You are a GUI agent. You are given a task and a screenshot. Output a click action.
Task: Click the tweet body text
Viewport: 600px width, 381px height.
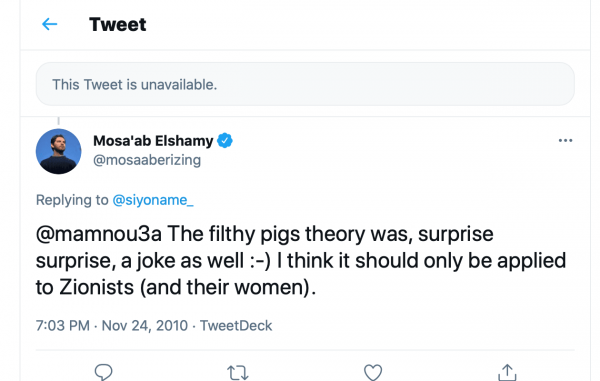click(301, 261)
